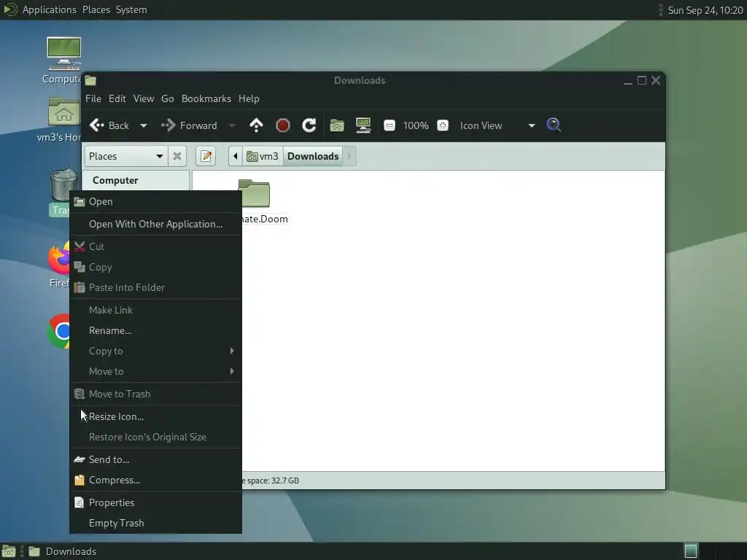Click the Downloads taskbar window button
Image resolution: width=747 pixels, height=560 pixels.
pos(63,551)
